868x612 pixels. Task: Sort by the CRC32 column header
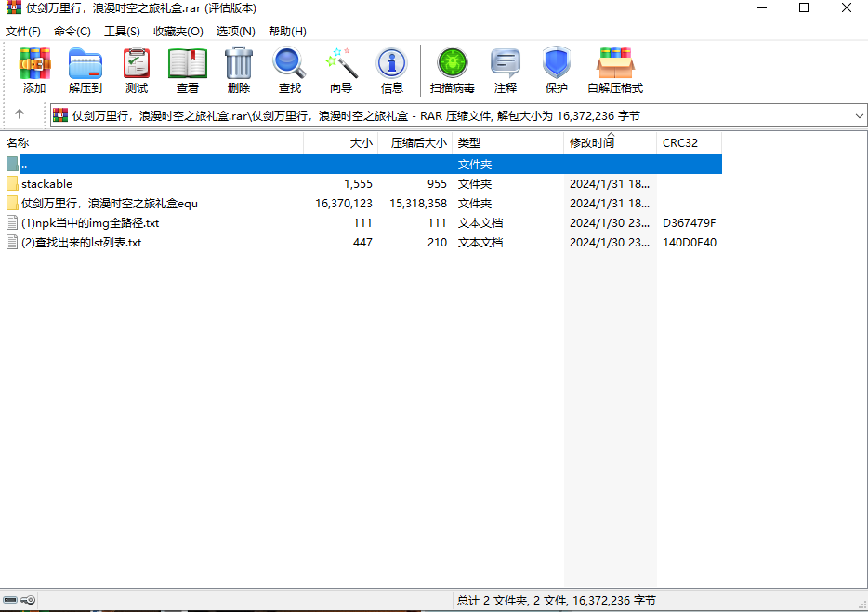[x=679, y=143]
